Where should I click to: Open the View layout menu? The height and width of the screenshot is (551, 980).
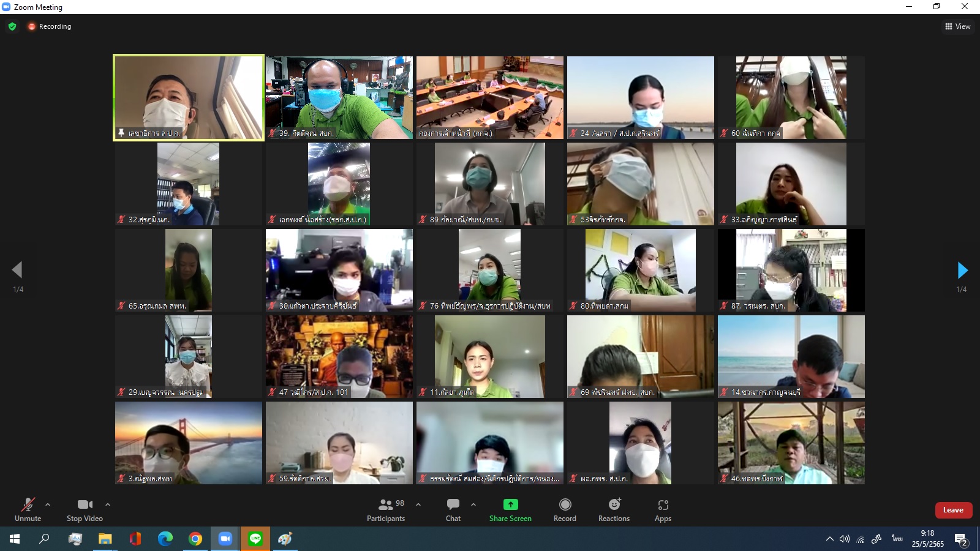[958, 26]
